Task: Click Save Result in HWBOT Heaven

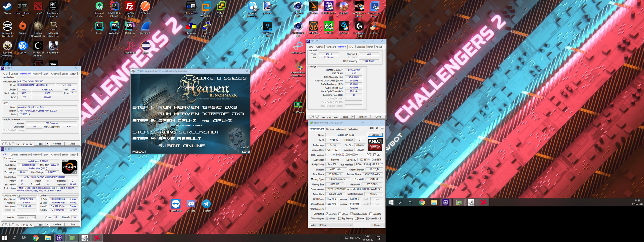Action: pyautogui.click(x=180, y=139)
